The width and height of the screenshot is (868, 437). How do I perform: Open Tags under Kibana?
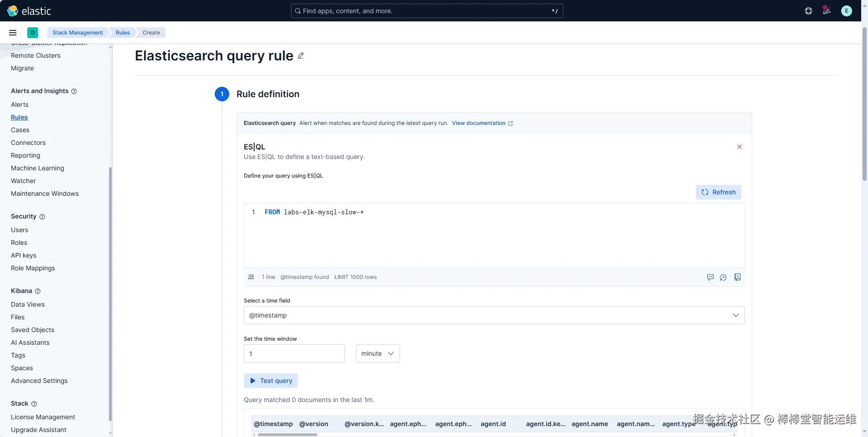(18, 355)
